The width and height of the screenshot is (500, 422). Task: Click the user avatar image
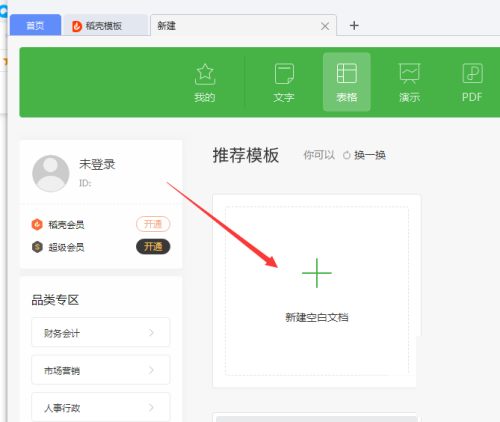[x=51, y=173]
